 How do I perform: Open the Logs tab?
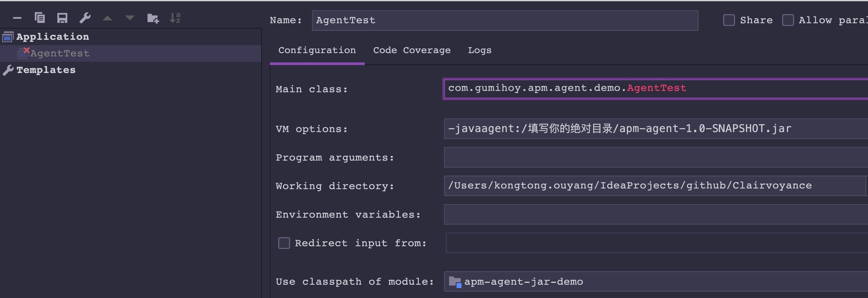point(479,50)
